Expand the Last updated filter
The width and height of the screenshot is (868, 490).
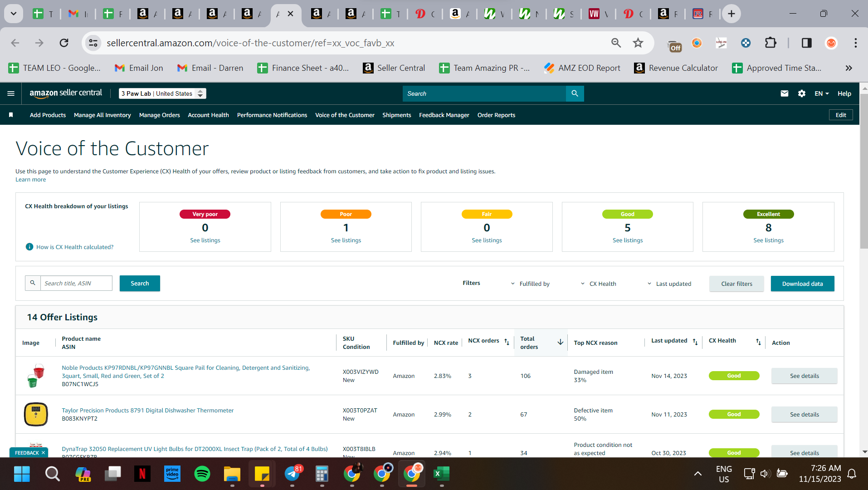(669, 284)
